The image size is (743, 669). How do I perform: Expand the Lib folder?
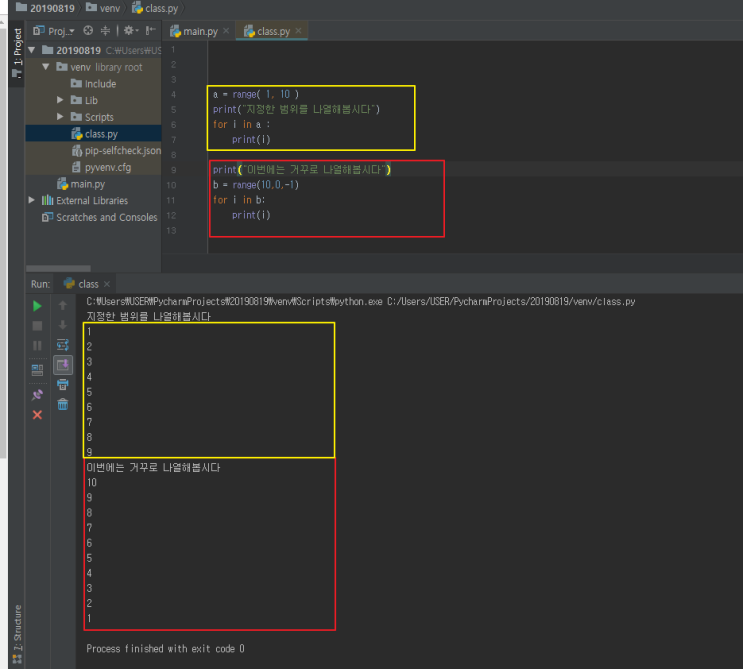(60, 100)
